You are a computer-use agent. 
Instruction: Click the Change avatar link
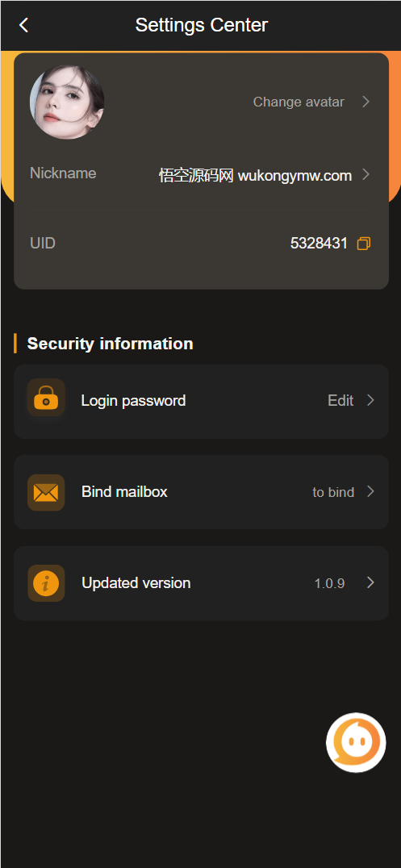[x=299, y=102]
